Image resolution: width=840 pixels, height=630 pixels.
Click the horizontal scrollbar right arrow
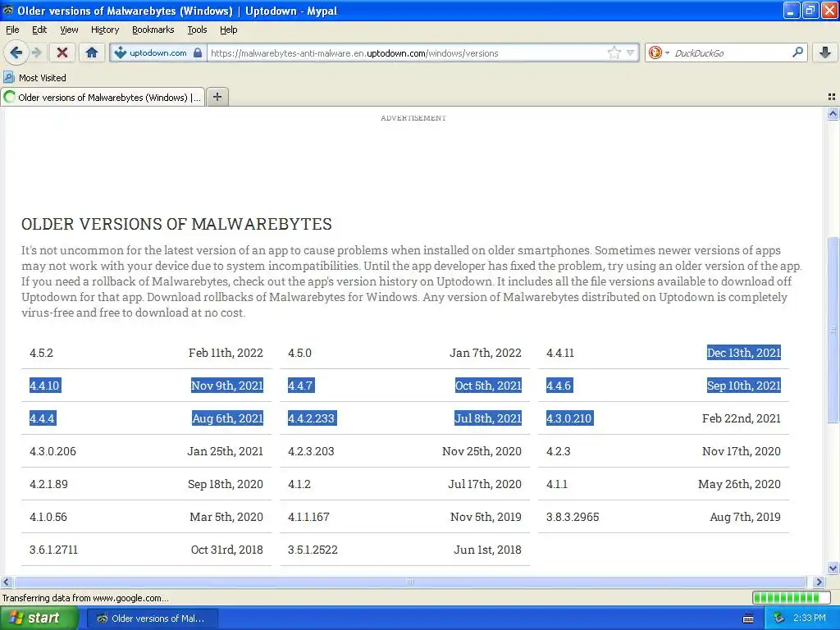(x=819, y=582)
